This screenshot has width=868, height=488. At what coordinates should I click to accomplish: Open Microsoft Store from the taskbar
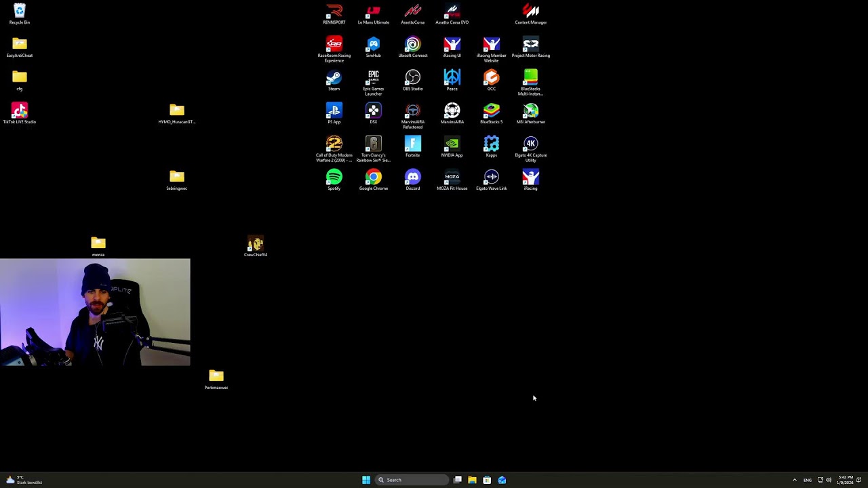(x=487, y=480)
